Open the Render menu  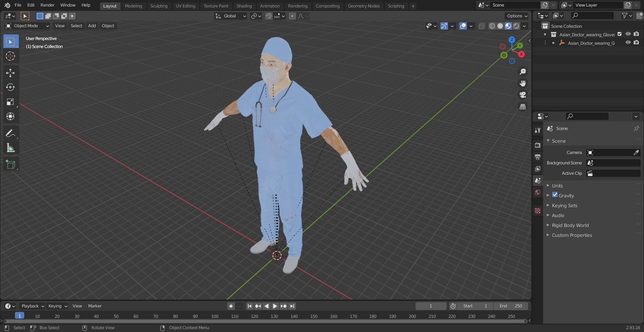pos(47,5)
